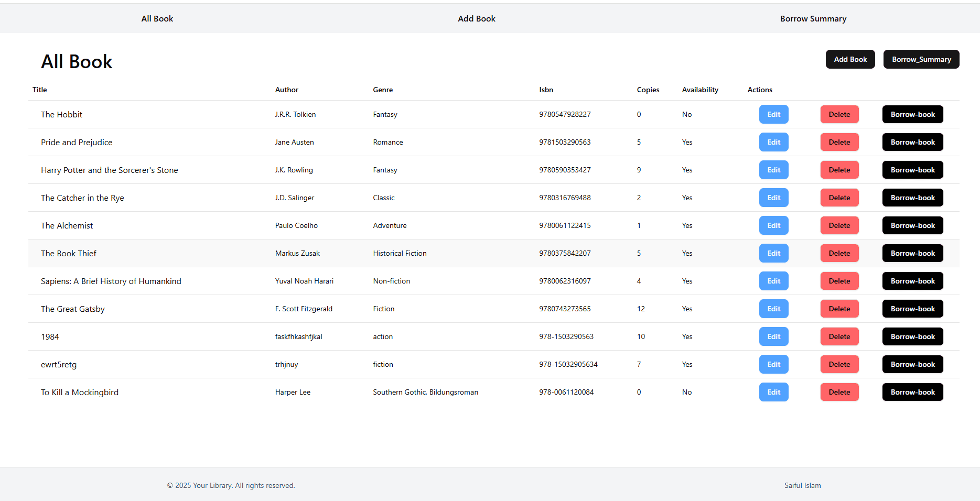Delete The Great Gatsby

click(839, 309)
